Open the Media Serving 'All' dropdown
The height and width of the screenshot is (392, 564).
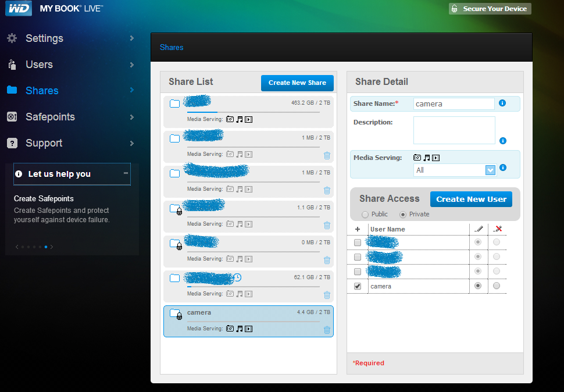pyautogui.click(x=455, y=170)
